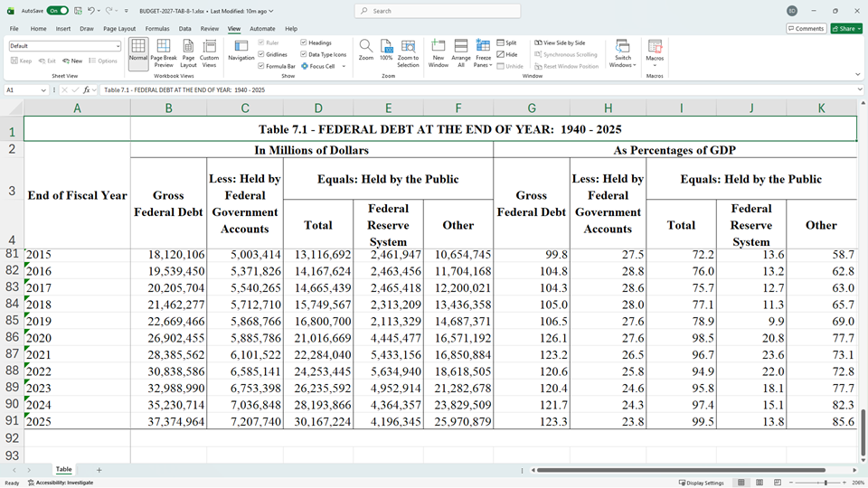Open Custom Views dialog

point(209,52)
